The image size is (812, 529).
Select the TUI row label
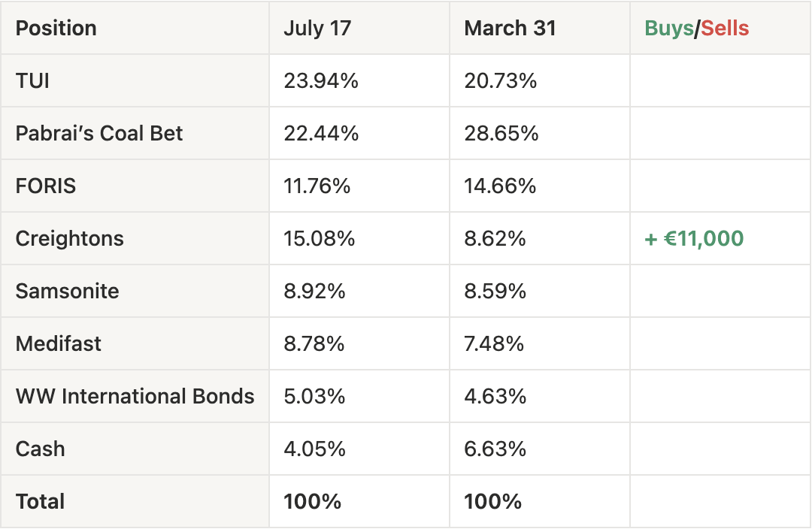(32, 80)
